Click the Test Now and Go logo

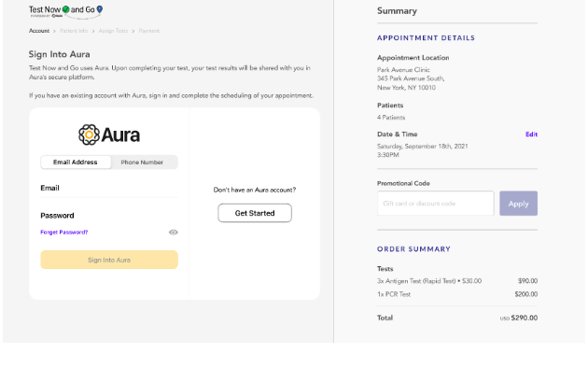pyautogui.click(x=66, y=11)
